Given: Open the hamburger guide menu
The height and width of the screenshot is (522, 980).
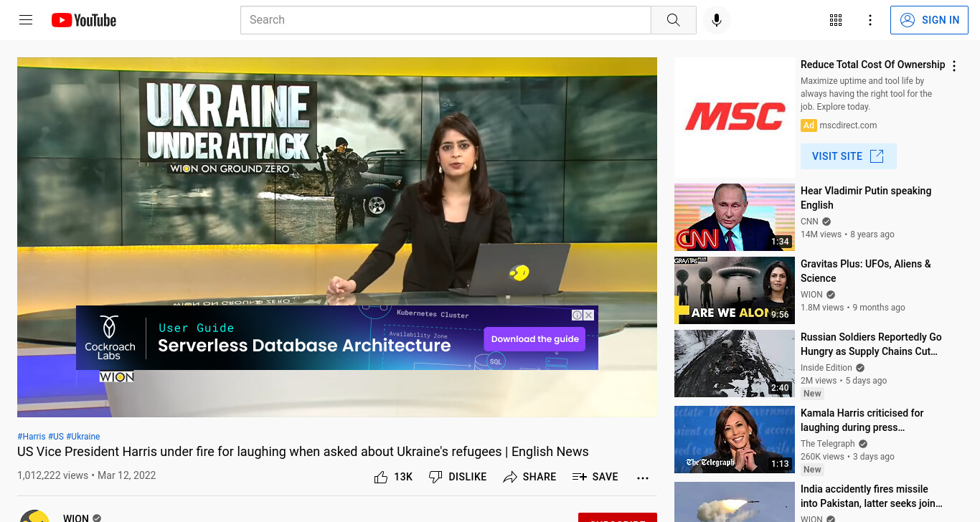Looking at the screenshot, I should [x=26, y=20].
